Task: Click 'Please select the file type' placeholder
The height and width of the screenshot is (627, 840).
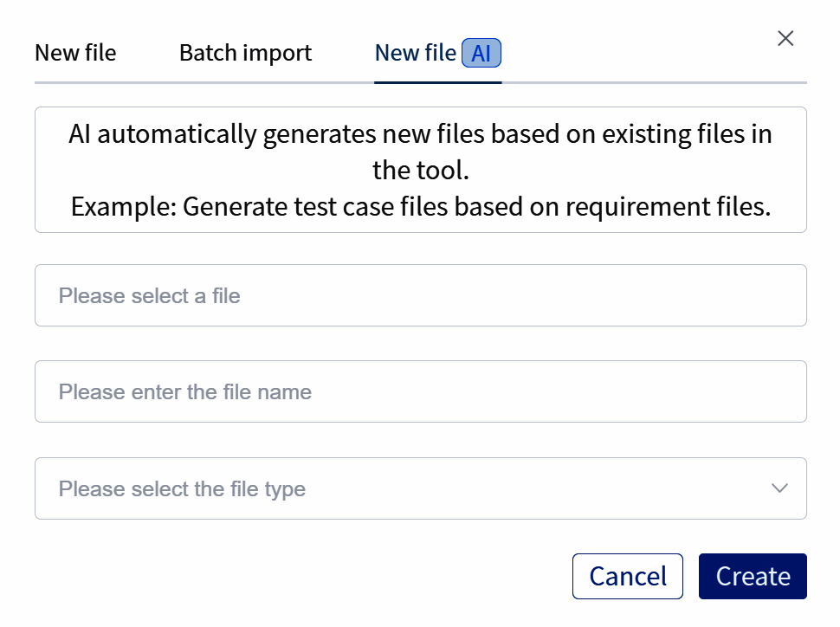Action: pyautogui.click(x=182, y=489)
